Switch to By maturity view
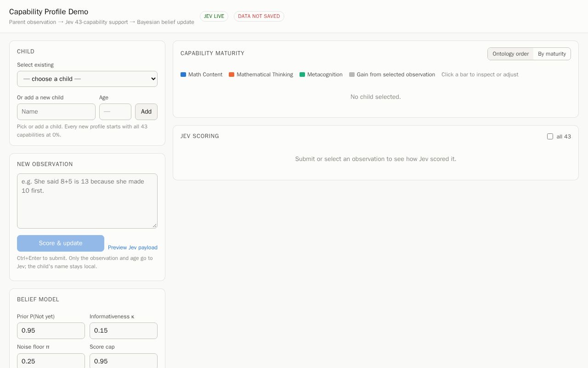Viewport: 588px width, 368px height. click(552, 54)
